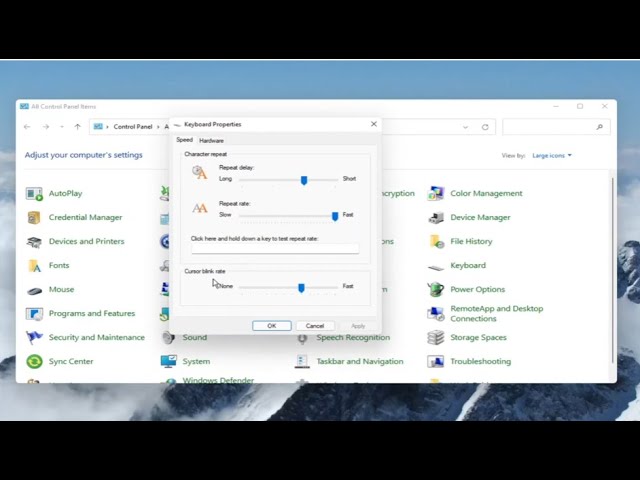Click Cancel in Keyboard Properties
Image resolution: width=640 pixels, height=480 pixels.
pyautogui.click(x=315, y=326)
